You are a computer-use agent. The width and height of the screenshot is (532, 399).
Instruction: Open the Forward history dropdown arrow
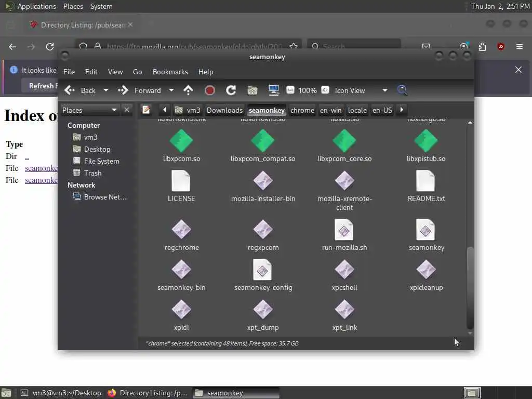pos(171,90)
